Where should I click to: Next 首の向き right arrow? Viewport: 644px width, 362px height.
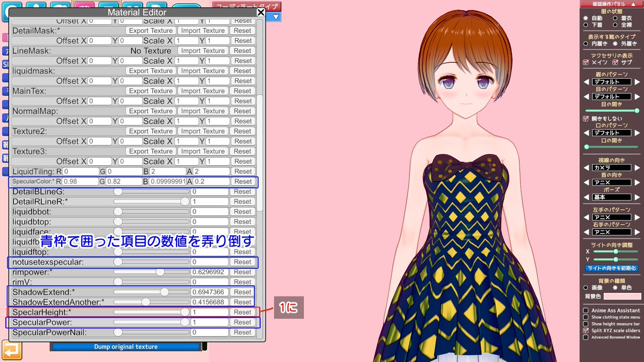tap(637, 182)
